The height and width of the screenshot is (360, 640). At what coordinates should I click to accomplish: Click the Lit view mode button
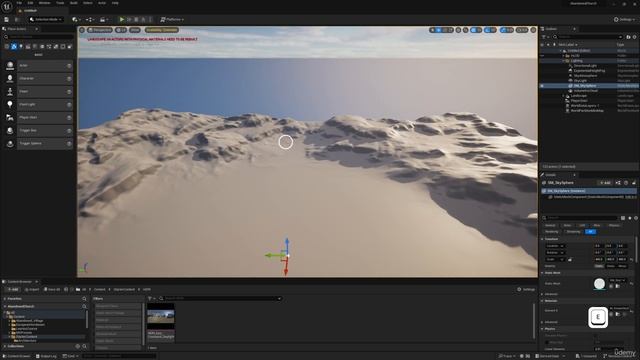click(x=121, y=30)
